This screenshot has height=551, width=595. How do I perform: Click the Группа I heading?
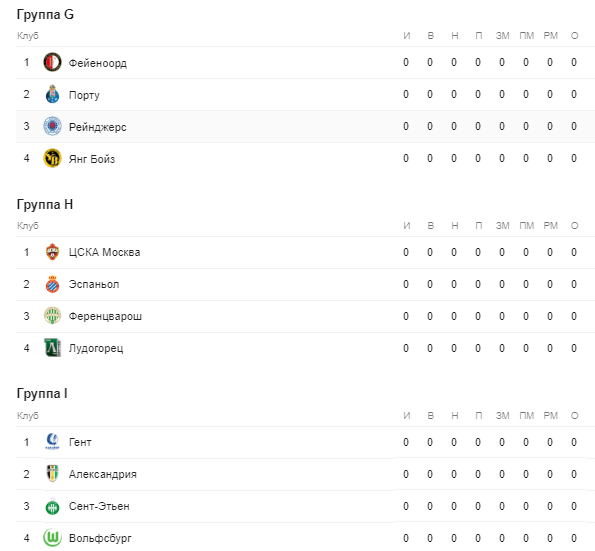click(x=42, y=394)
